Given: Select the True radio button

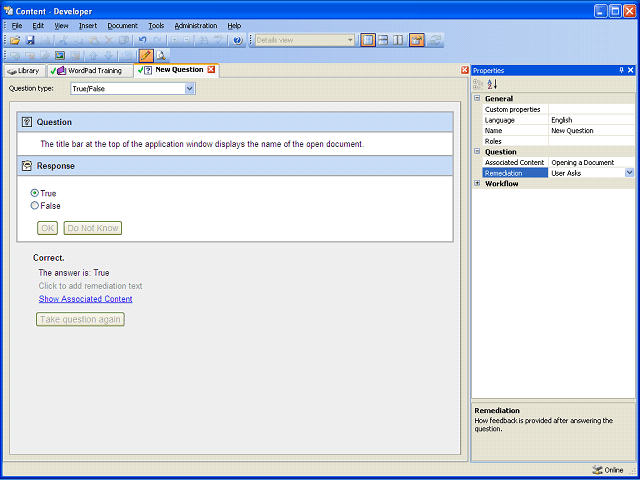Looking at the screenshot, I should (35, 193).
